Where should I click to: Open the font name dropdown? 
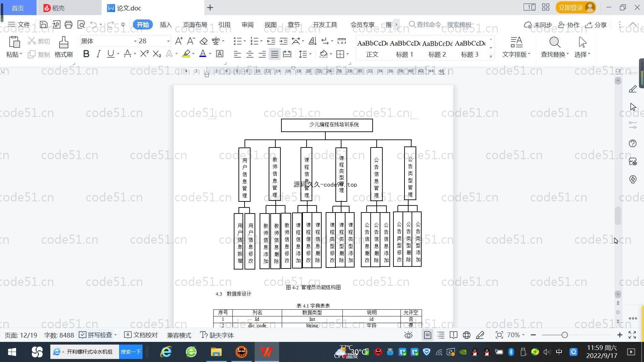135,41
